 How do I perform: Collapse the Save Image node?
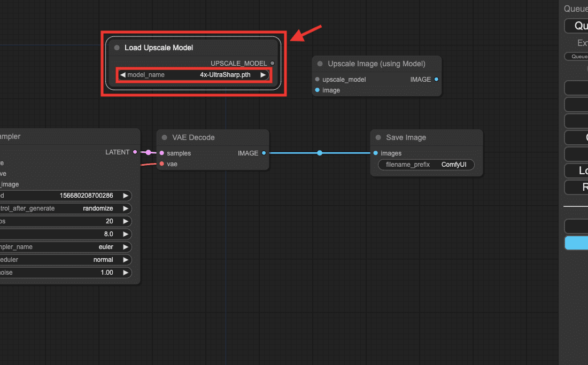point(378,137)
